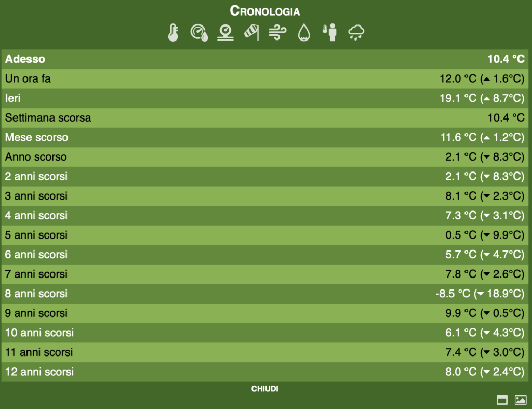This screenshot has height=409, width=532.
Task: Click the Settimana scorsa row
Action: (x=265, y=118)
